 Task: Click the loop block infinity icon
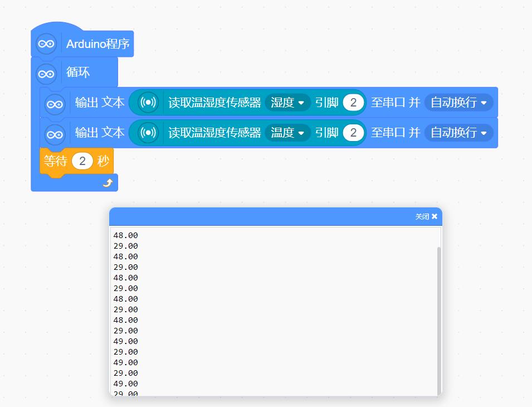coord(46,74)
